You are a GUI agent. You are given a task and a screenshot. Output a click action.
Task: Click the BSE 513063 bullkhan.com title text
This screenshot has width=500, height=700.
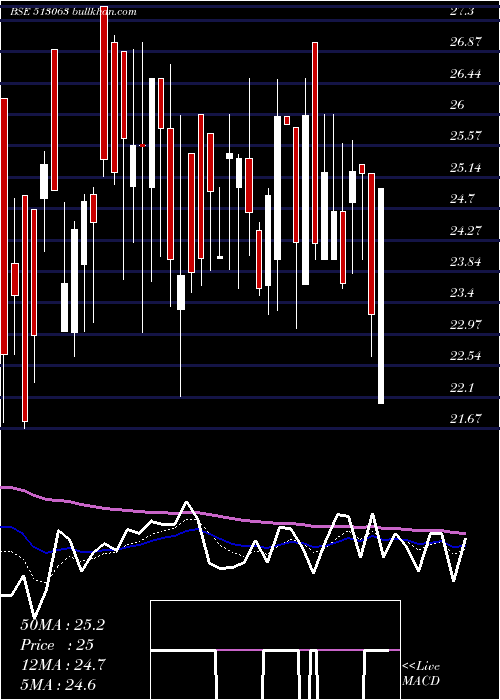73,12
